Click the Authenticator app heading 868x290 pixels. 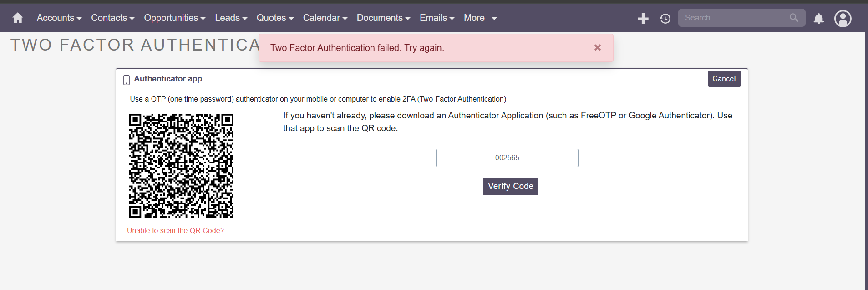pyautogui.click(x=168, y=79)
